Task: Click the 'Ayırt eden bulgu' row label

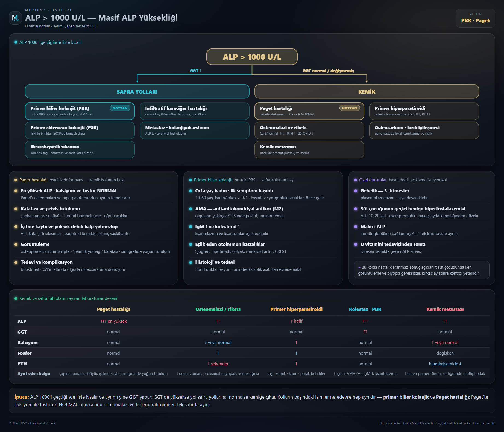Action: (34, 373)
